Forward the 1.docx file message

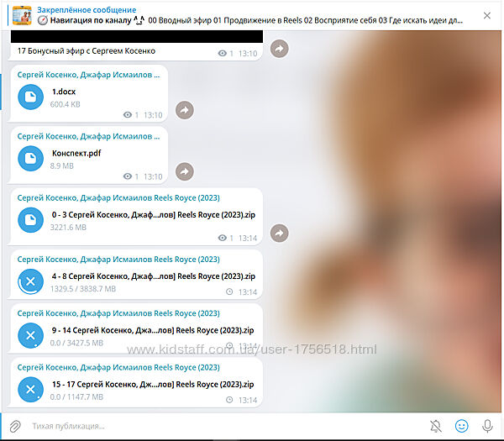point(185,110)
